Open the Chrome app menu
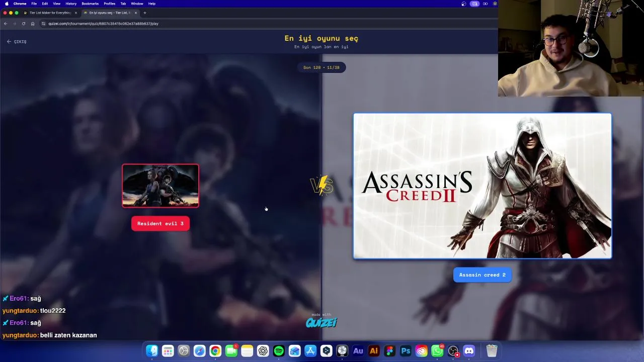The height and width of the screenshot is (362, 644). click(20, 4)
